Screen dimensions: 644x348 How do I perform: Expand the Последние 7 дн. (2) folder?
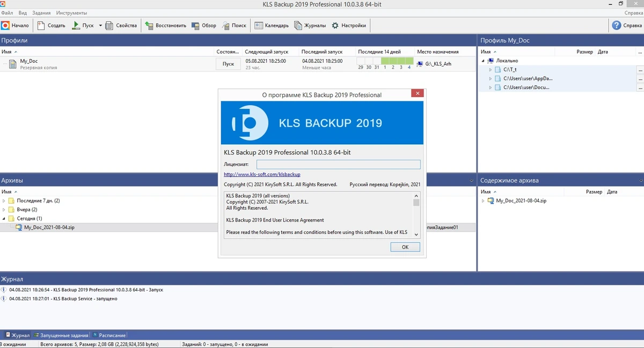[4, 201]
